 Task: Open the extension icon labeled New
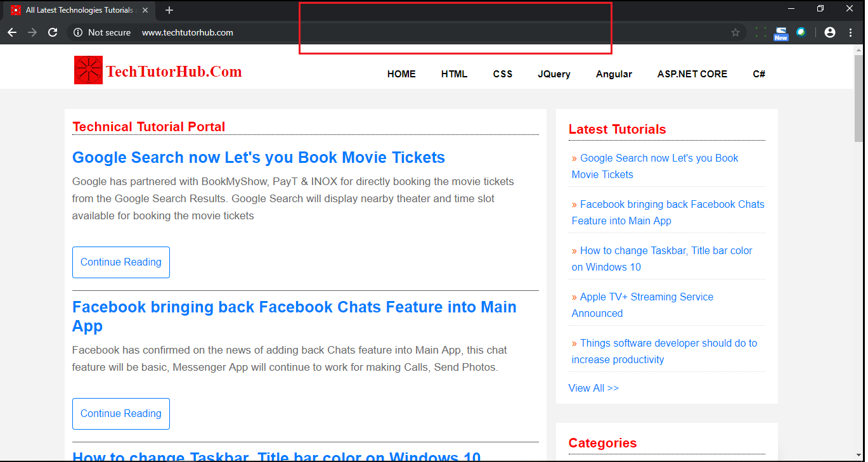[x=781, y=34]
